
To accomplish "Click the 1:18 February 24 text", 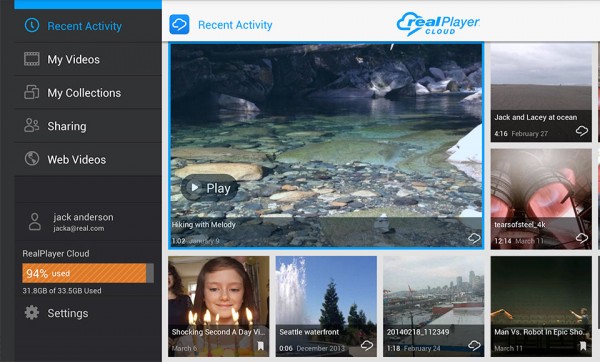I will coord(413,349).
